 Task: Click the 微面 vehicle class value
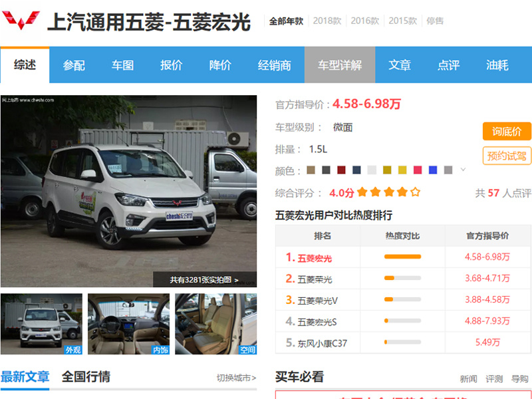342,128
